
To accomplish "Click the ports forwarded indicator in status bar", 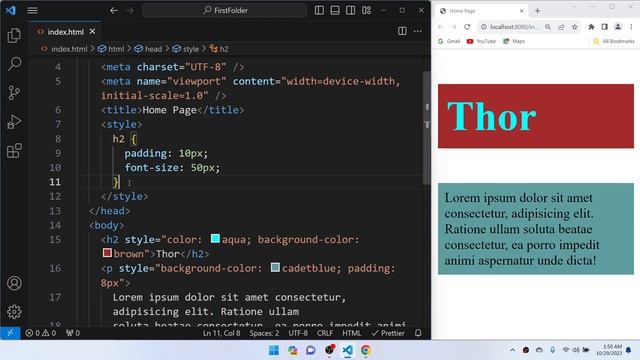I will tap(73, 333).
